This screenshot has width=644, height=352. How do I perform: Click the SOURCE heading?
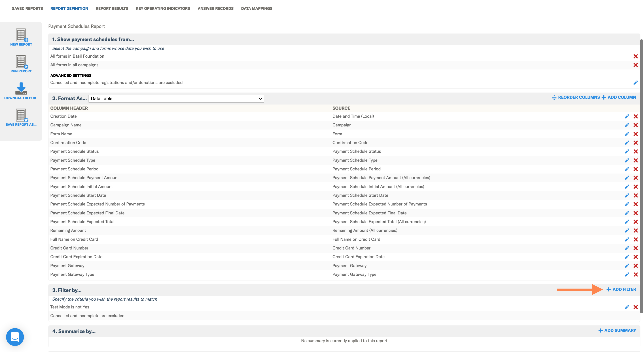[341, 108]
